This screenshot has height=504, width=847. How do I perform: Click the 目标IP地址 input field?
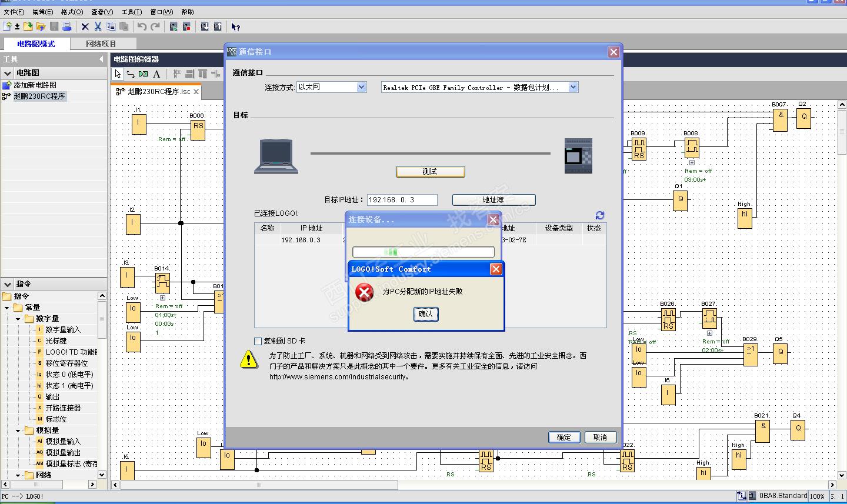point(402,200)
